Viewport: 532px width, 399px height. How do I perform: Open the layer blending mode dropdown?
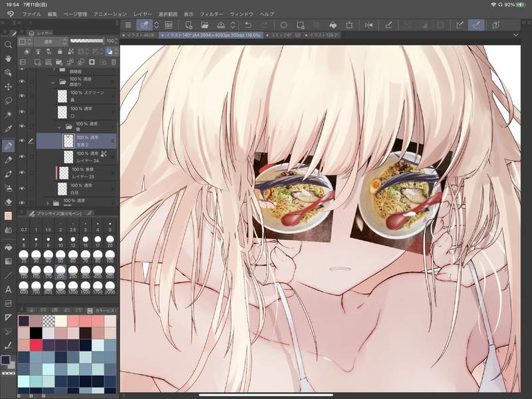point(51,41)
